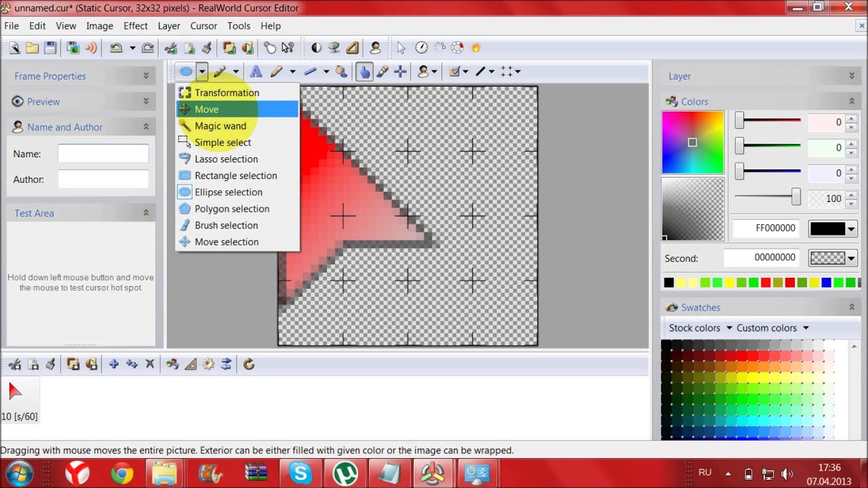
Task: Choose Rectangle selection from the tool menu
Action: [237, 176]
